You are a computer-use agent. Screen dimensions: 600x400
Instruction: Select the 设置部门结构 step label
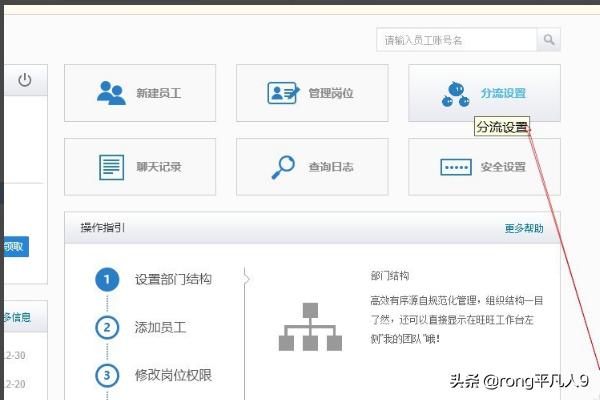tap(173, 279)
